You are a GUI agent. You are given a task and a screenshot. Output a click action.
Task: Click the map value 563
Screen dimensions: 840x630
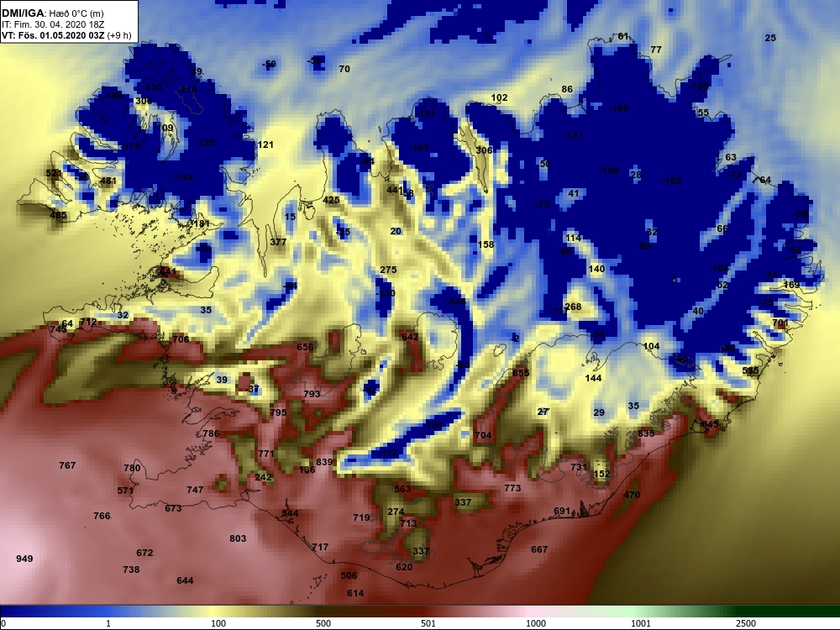[x=402, y=489]
